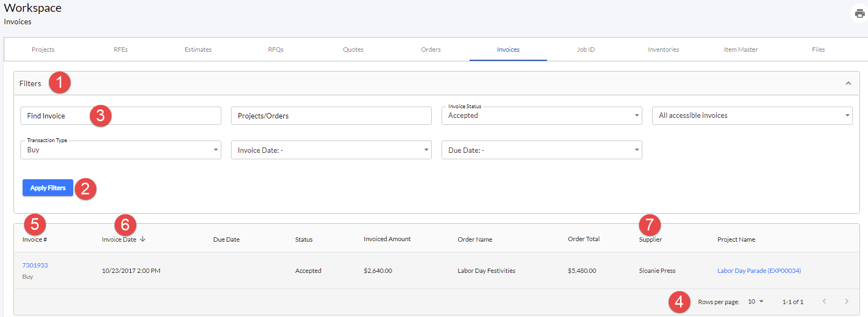The height and width of the screenshot is (317, 868).
Task: Click the Projects/Orders filter field
Action: pyautogui.click(x=331, y=116)
